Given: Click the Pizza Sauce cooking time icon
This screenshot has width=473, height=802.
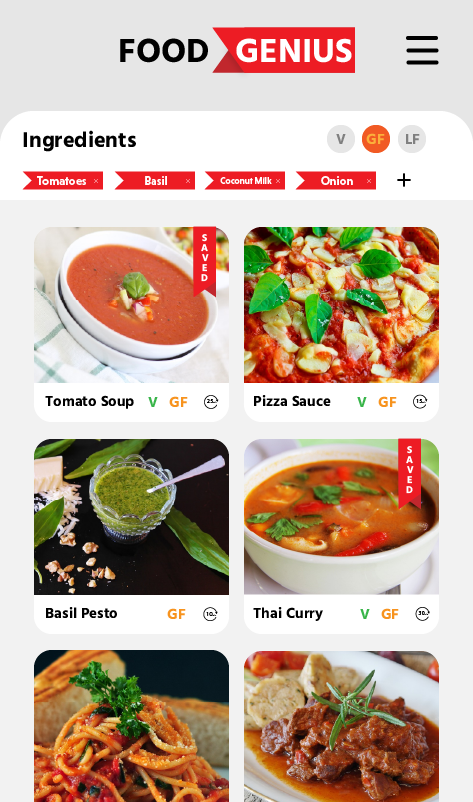Looking at the screenshot, I should coord(420,402).
